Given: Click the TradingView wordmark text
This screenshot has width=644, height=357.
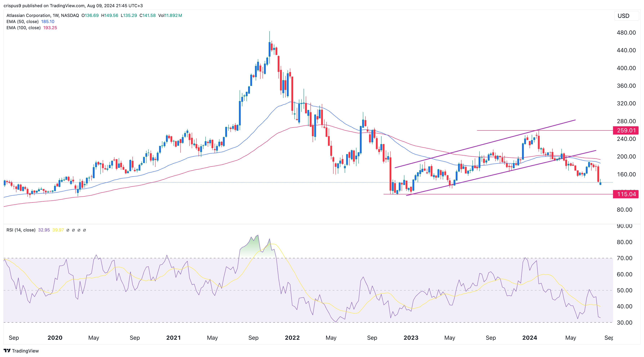Looking at the screenshot, I should (x=25, y=351).
